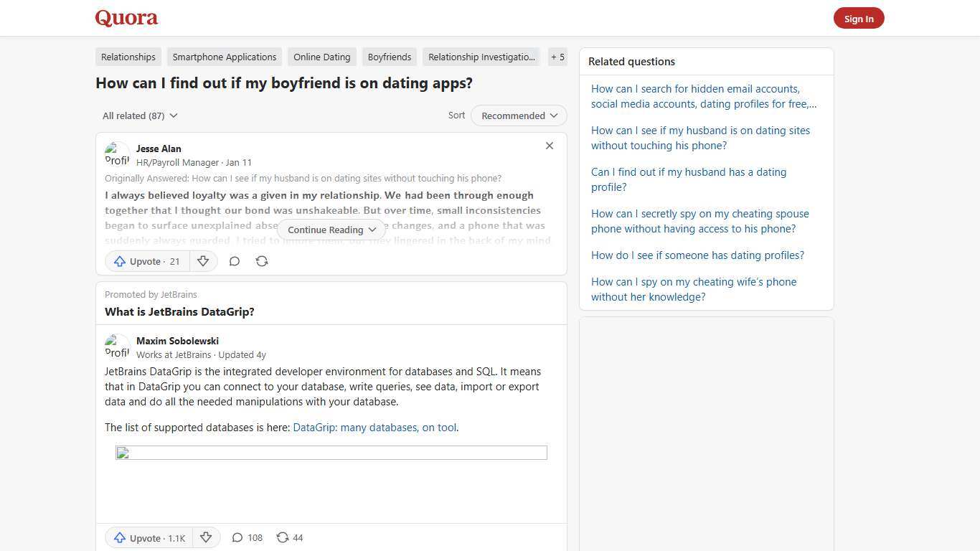Downvote Jesse Alan's answer

point(203,261)
